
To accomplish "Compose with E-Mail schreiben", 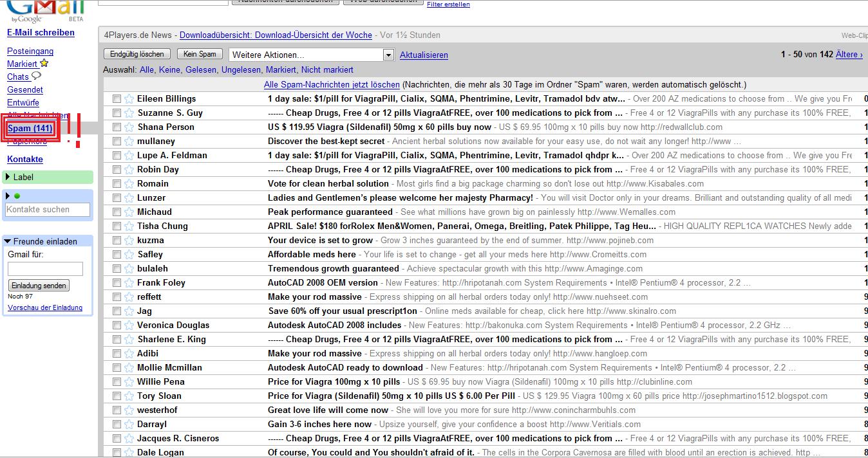I will pos(41,32).
